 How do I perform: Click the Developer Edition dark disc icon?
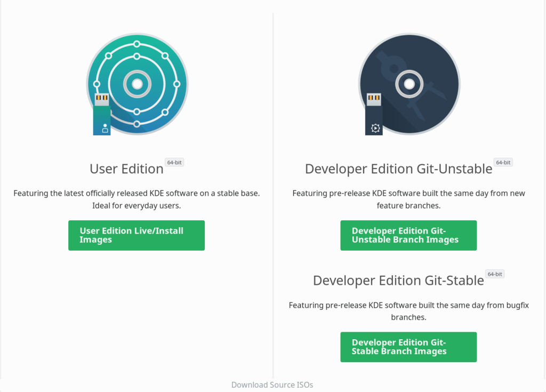[x=409, y=84]
